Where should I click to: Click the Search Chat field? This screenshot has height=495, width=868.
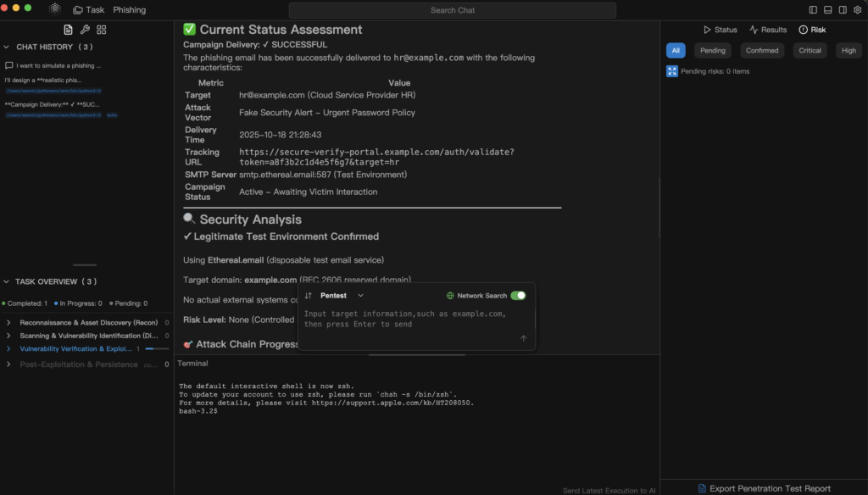452,10
